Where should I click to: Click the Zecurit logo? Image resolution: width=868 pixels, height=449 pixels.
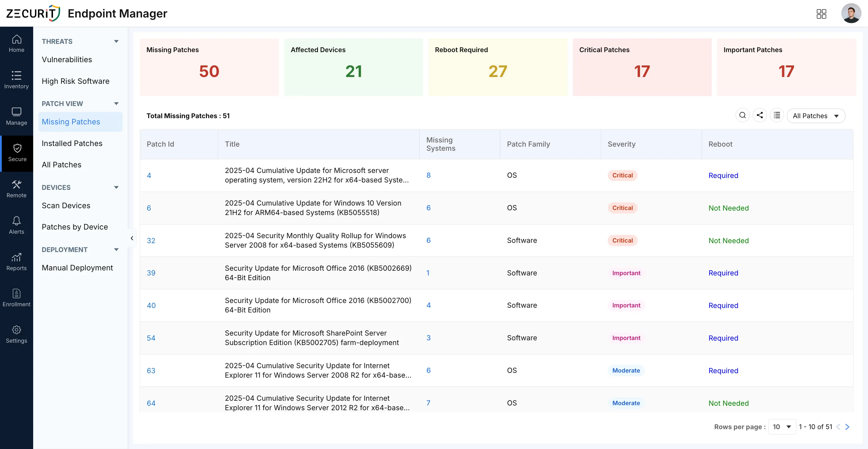[33, 14]
